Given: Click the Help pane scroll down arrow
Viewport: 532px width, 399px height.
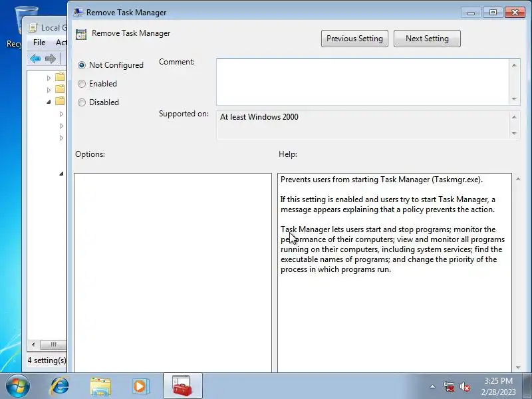Looking at the screenshot, I should pos(518,368).
